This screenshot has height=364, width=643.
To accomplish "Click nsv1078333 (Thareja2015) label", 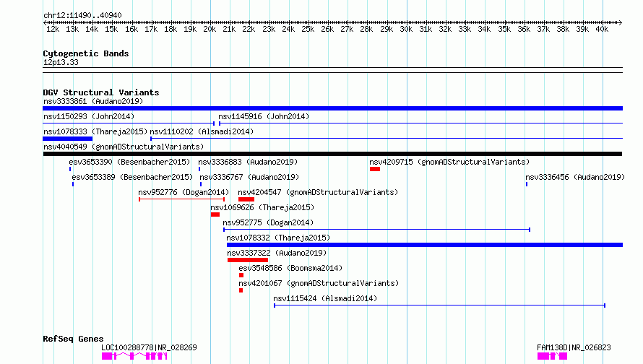I will pos(95,131).
